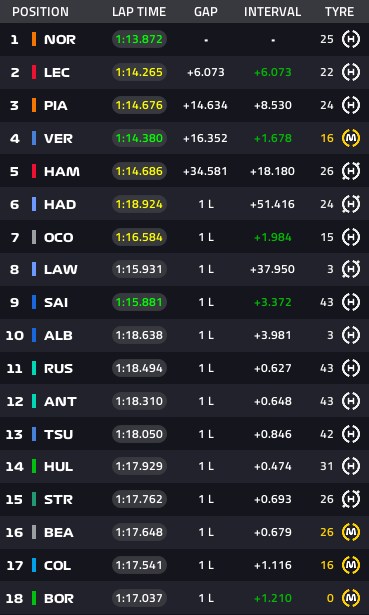This screenshot has height=615, width=369.
Task: Click the LAP TIME column header
Action: click(139, 12)
